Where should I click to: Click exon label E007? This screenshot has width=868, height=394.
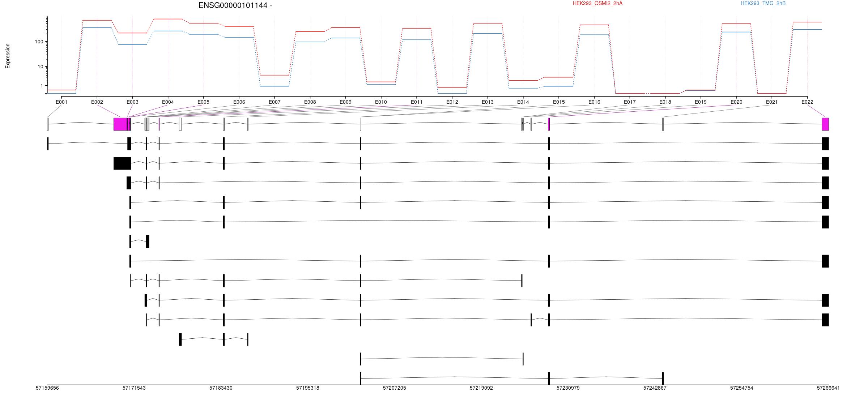pos(275,102)
